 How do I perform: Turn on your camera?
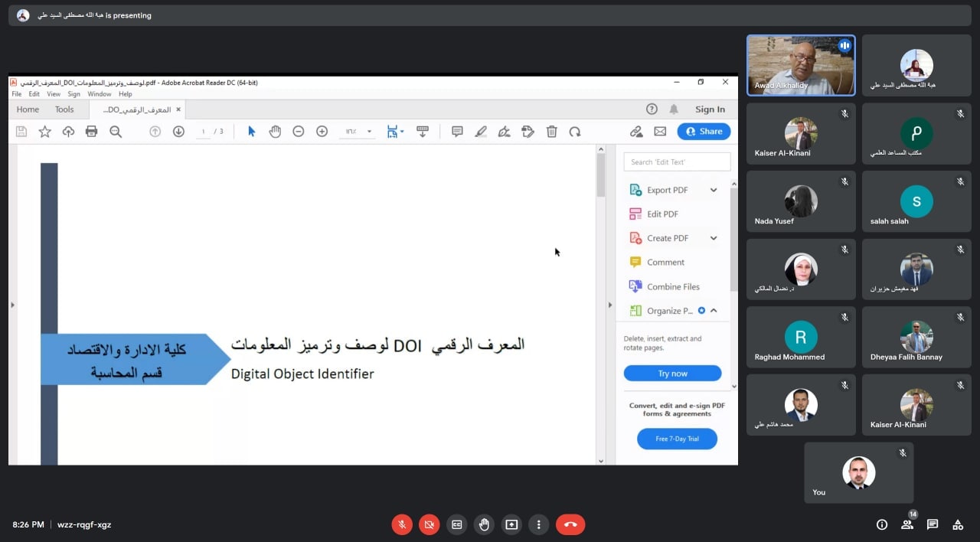430,524
